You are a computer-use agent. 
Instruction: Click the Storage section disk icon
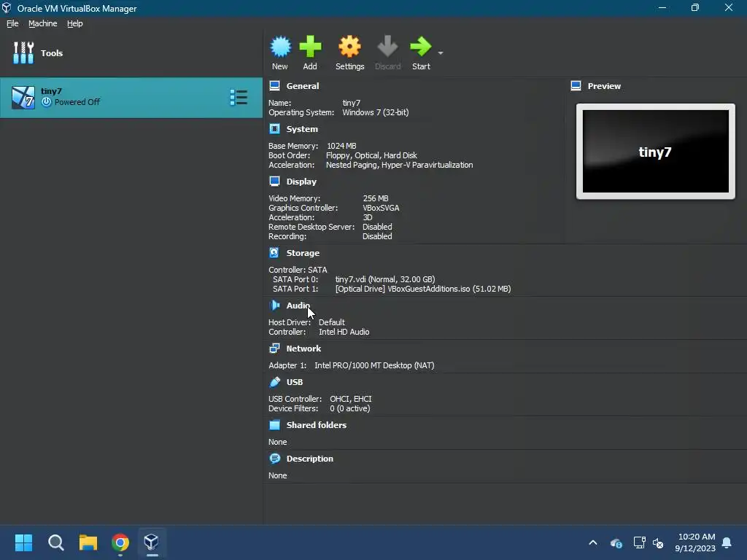[x=274, y=253]
